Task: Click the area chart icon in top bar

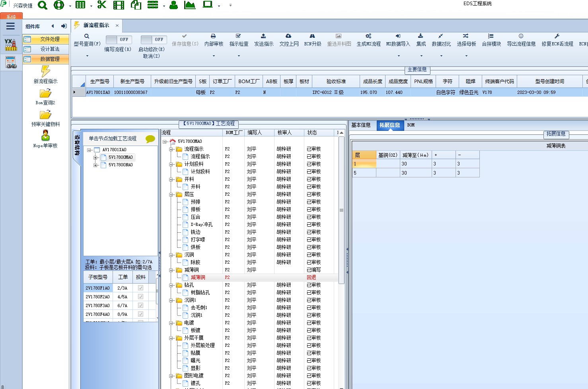Action: click(x=190, y=5)
